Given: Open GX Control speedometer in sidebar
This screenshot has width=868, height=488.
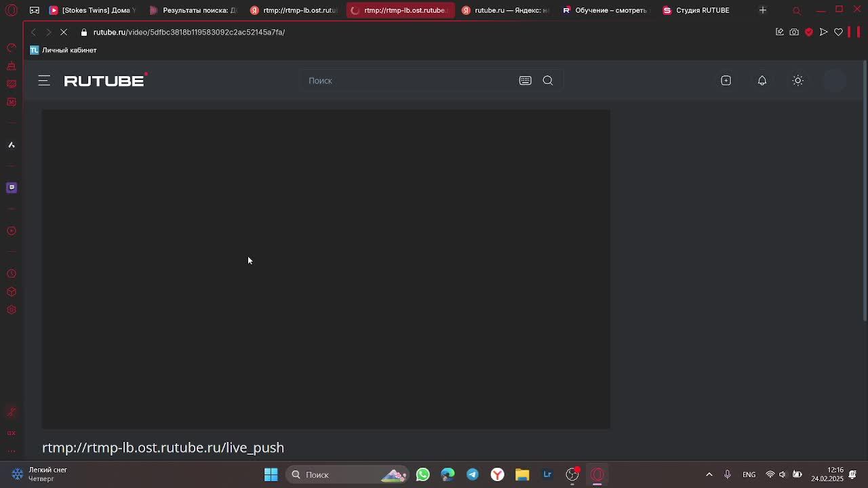Looking at the screenshot, I should 12,47.
